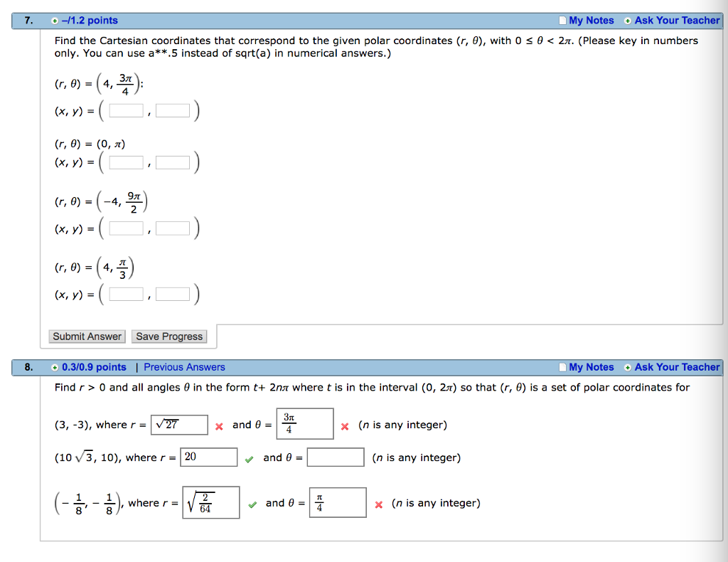
Task: Click r field containing 20
Action: [208, 457]
